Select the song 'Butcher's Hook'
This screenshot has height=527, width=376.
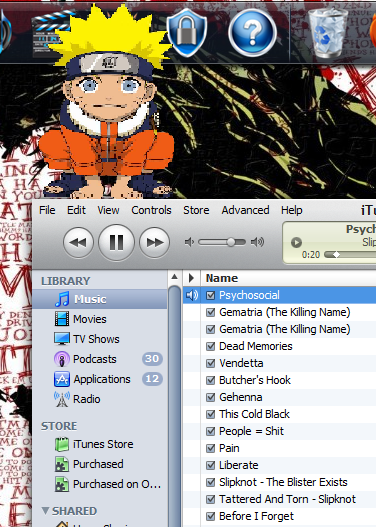click(255, 380)
